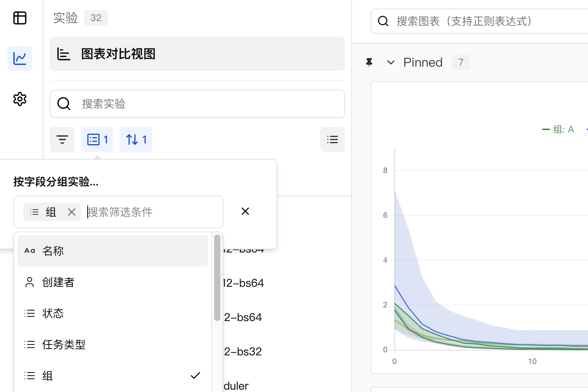Open the table view sidebar icon
This screenshot has height=392, width=588.
coord(20,18)
